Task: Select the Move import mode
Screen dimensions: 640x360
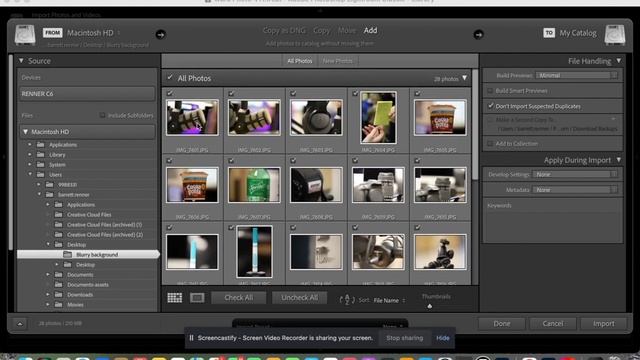Action: [x=347, y=30]
